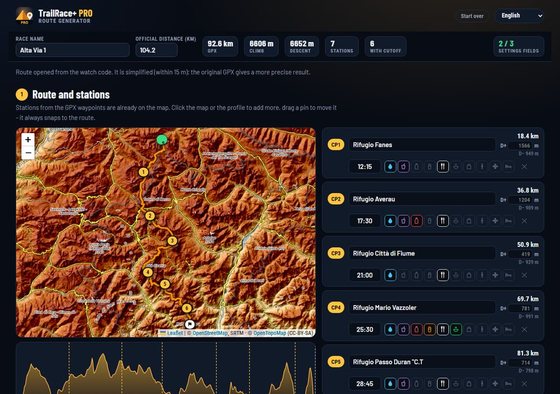Screen dimensions: 560x394
Task: Toggle water drop for Rifugio Mario Vazzoler
Action: [390, 329]
